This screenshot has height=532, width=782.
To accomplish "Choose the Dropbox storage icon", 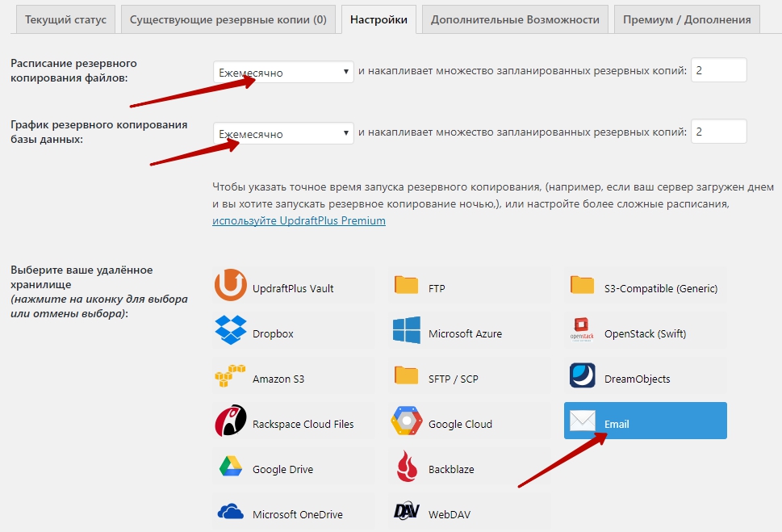I will coord(231,330).
